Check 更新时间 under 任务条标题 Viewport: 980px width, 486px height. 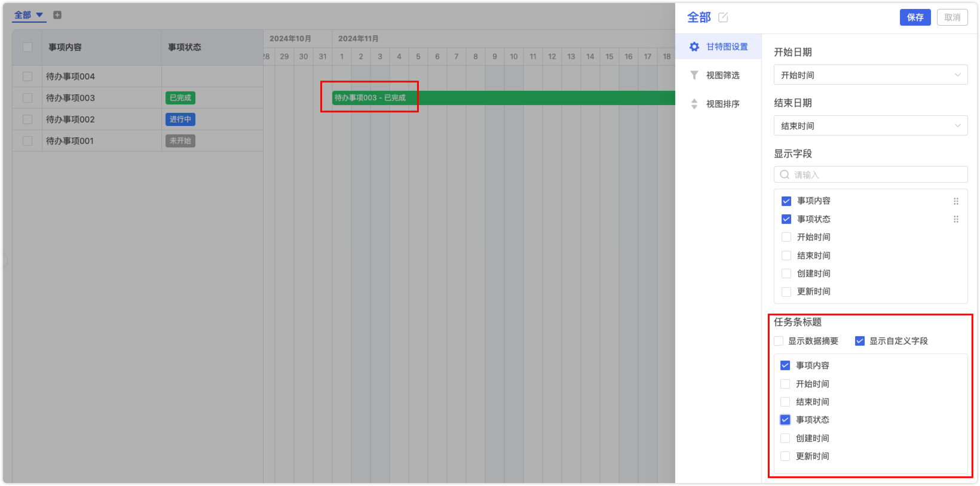click(785, 456)
